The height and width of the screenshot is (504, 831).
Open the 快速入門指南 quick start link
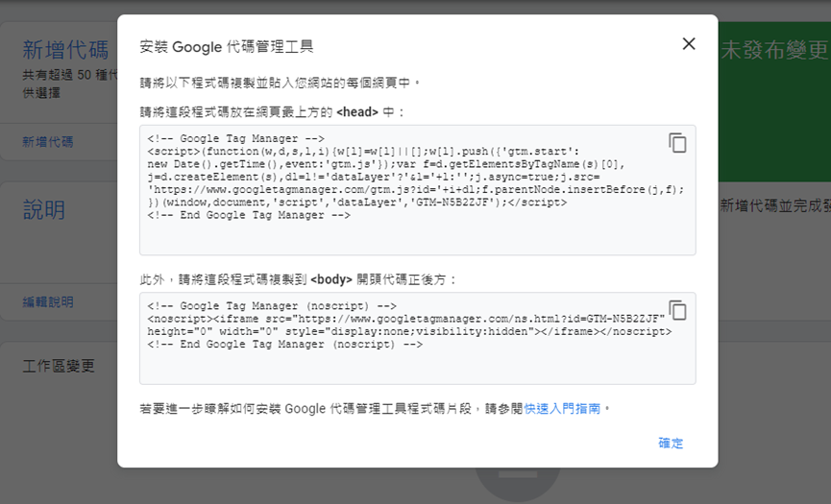(x=562, y=408)
